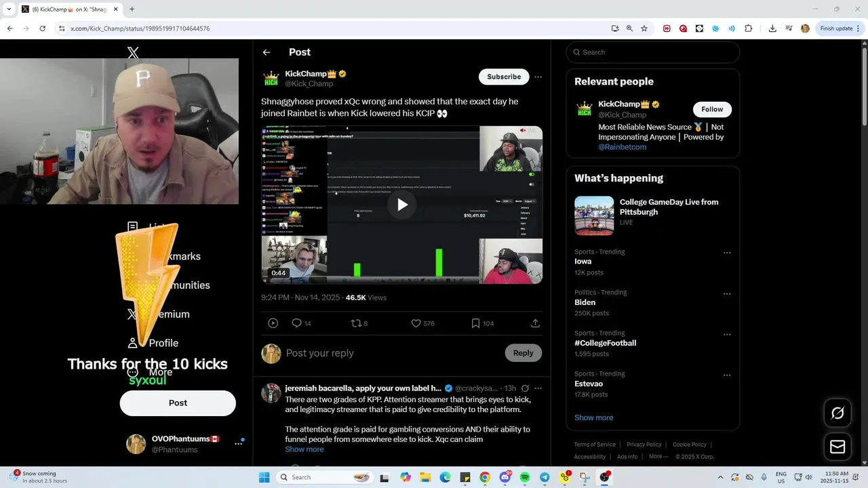This screenshot has height=488, width=868.
Task: Click the reply icon with 14 replies
Action: pyautogui.click(x=296, y=323)
